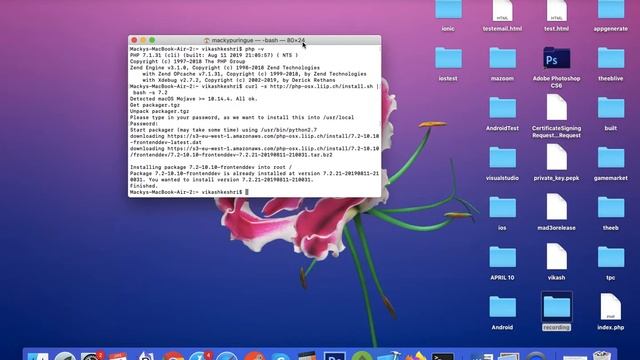The height and width of the screenshot is (360, 640).
Task: Click the 'Start packager (may take some time)' line
Action: [223, 130]
